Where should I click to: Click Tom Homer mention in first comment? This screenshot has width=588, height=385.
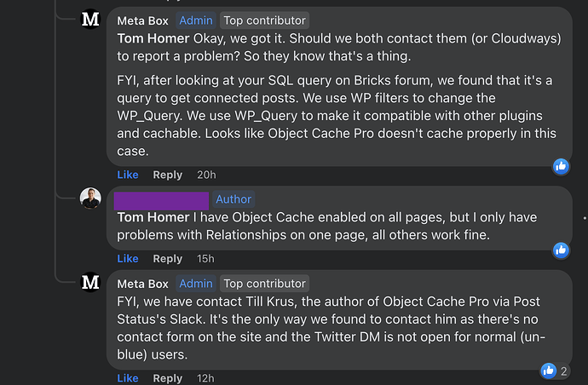click(x=153, y=37)
